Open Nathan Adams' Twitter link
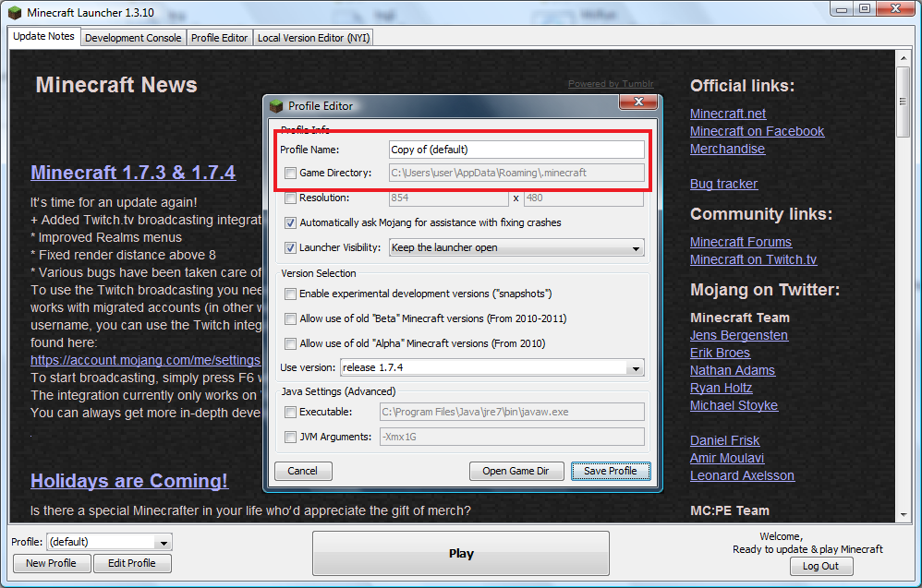Image resolution: width=922 pixels, height=588 pixels. point(733,371)
